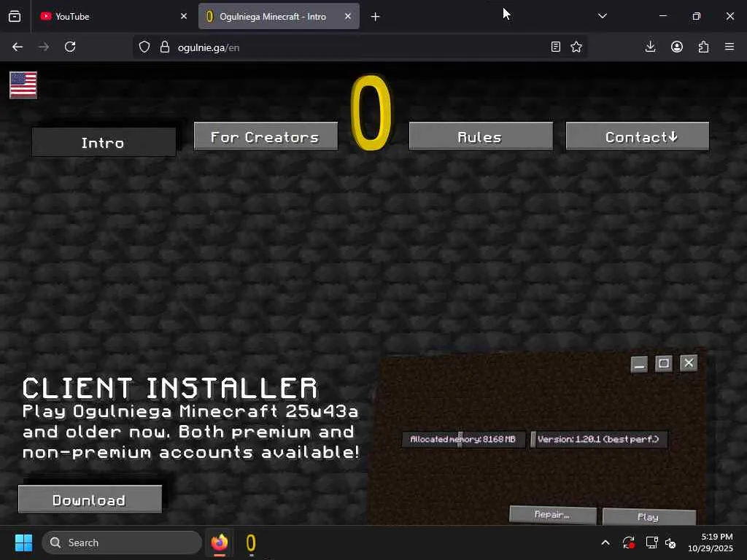The height and width of the screenshot is (560, 747).
Task: Open the network status tray icon
Action: coord(651,542)
